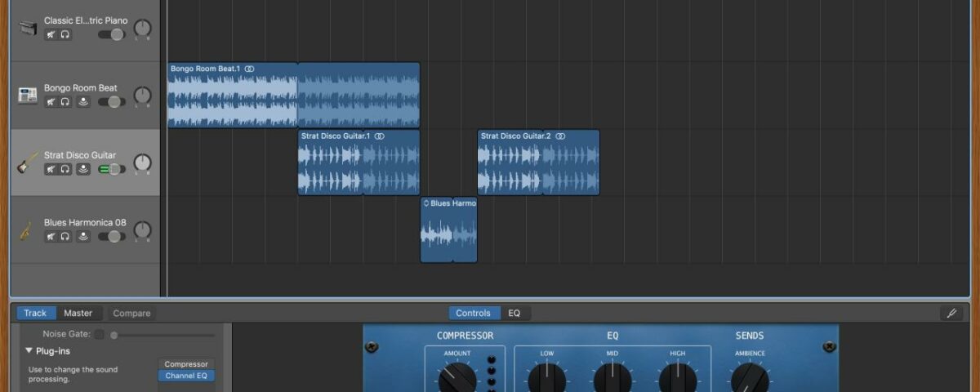Click loop icon on Strat Disco Guitar.2 region
This screenshot has height=392, width=980.
click(x=559, y=136)
